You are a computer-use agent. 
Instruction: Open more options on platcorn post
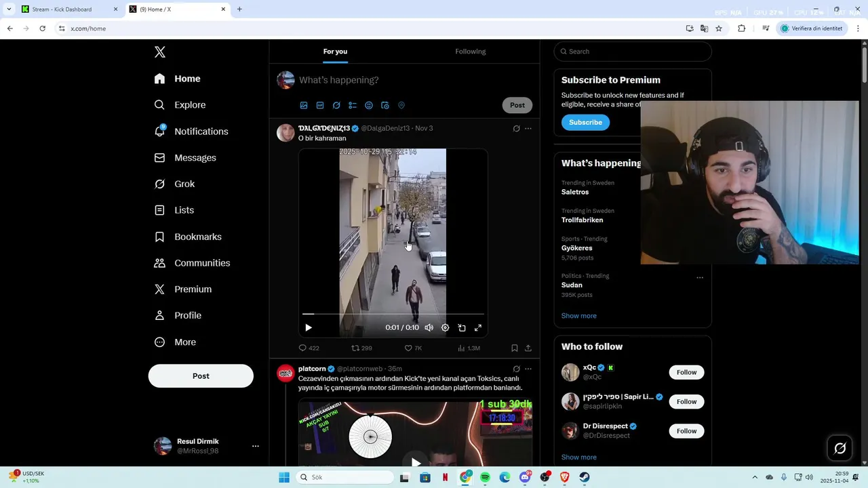tap(528, 369)
